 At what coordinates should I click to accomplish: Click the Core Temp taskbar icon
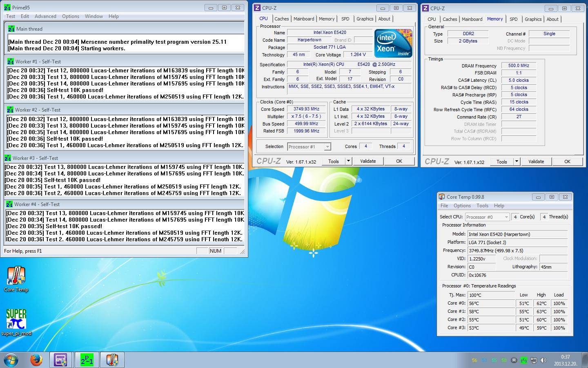(112, 360)
